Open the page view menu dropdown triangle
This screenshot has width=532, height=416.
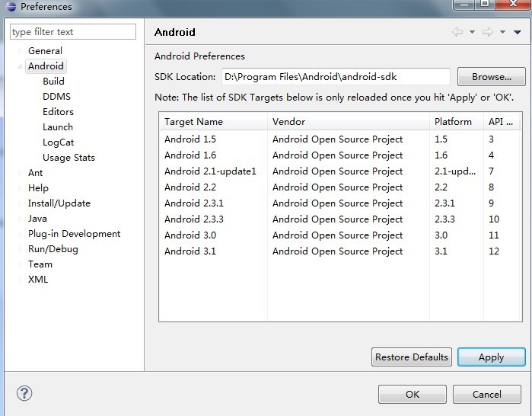517,32
